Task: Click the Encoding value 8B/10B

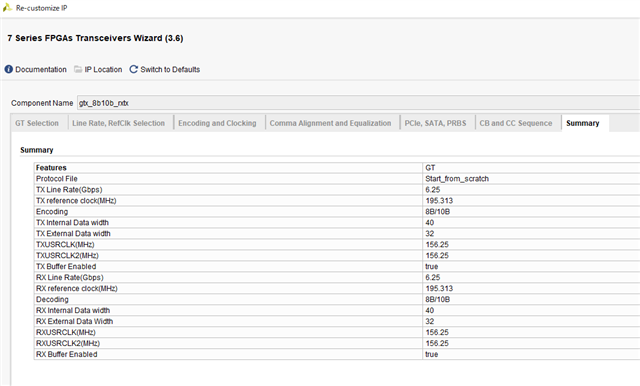Action: tap(438, 212)
